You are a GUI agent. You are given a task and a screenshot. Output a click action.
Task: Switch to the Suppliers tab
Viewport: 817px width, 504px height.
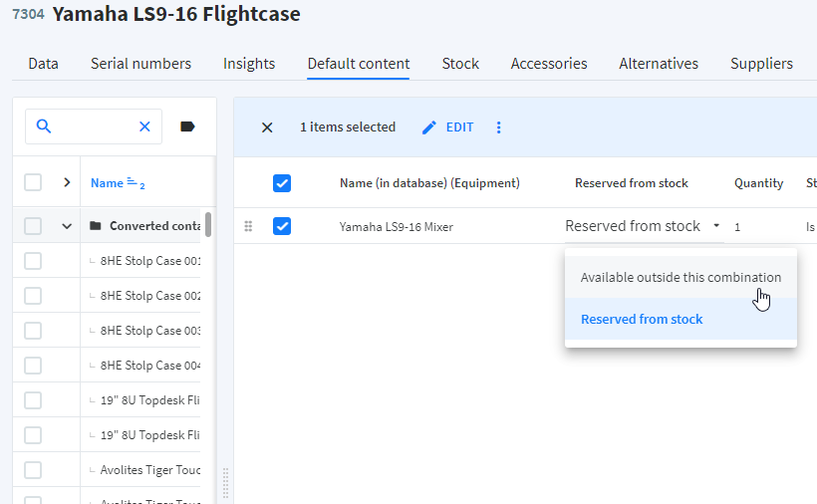(761, 64)
